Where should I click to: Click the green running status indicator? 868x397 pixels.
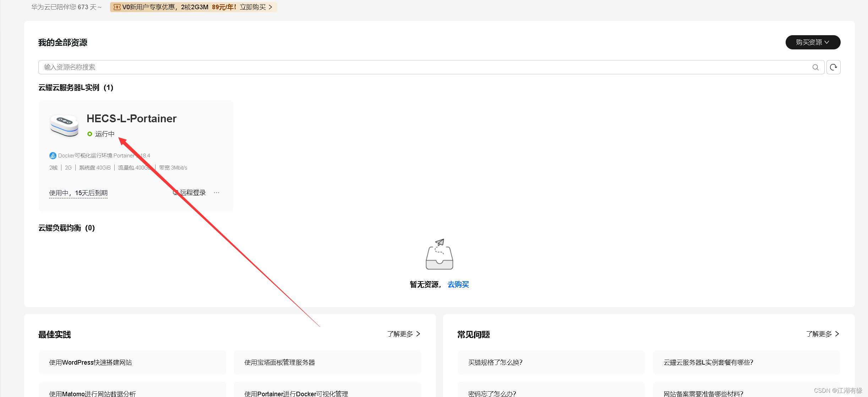pos(89,134)
